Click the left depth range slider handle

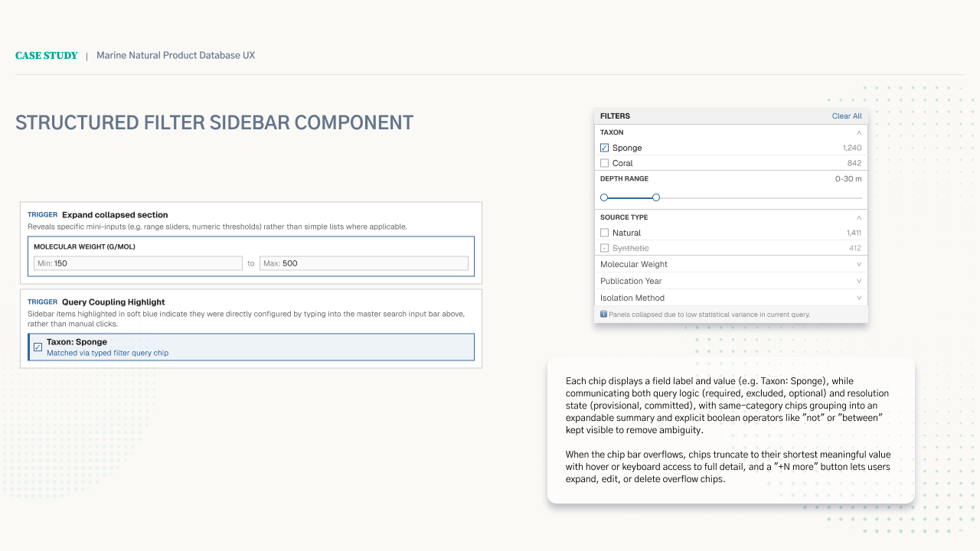pyautogui.click(x=604, y=197)
